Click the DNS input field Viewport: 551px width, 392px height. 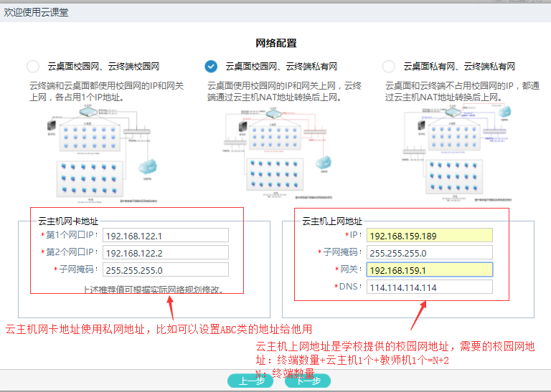pyautogui.click(x=429, y=287)
